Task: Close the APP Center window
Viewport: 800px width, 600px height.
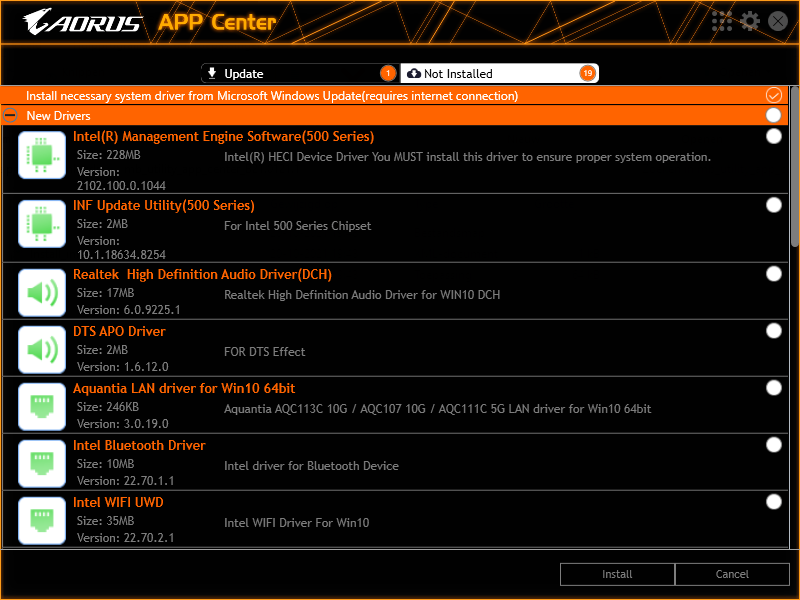Action: (778, 21)
